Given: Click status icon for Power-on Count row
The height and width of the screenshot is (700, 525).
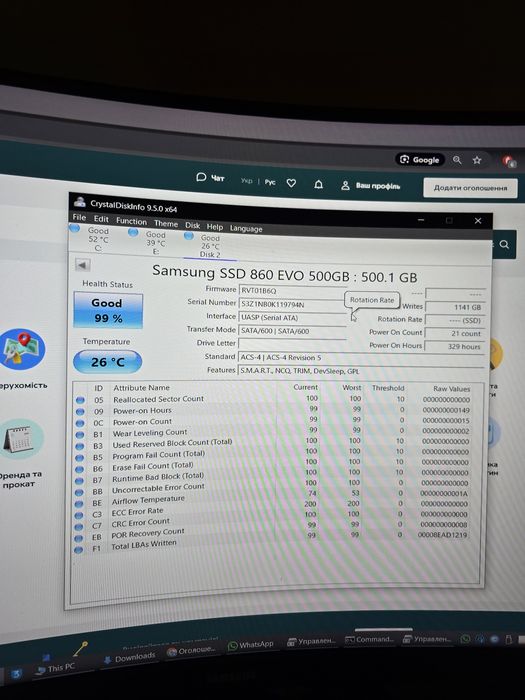Looking at the screenshot, I should coord(80,423).
